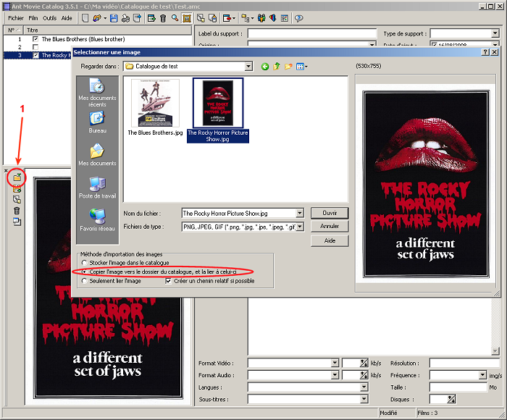This screenshot has width=507, height=420.
Task: Open Favoris réseau in places bar
Action: (97, 220)
